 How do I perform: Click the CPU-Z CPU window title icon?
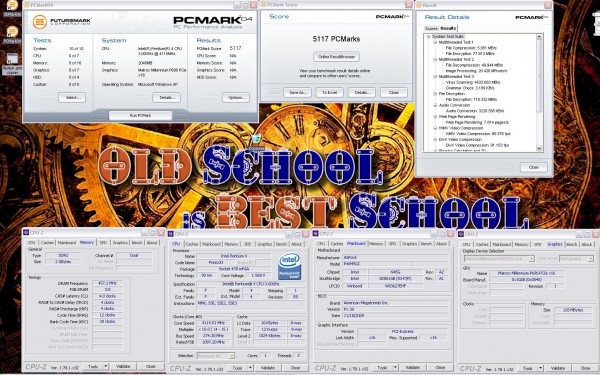click(x=171, y=234)
